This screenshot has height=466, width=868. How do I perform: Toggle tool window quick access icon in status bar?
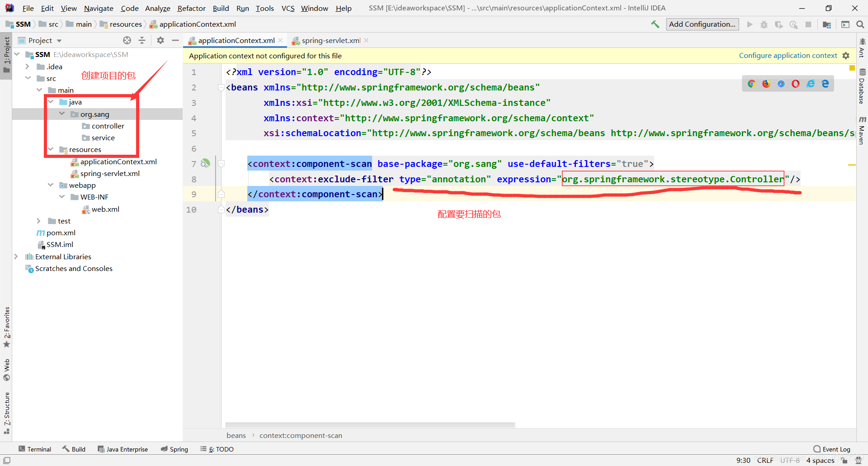pyautogui.click(x=7, y=460)
